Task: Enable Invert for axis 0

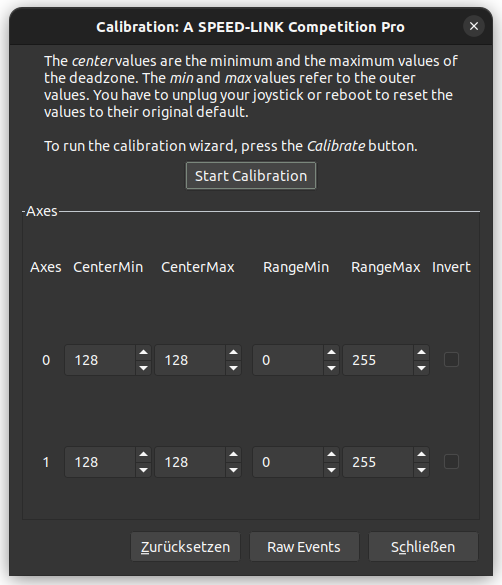Action: [451, 360]
